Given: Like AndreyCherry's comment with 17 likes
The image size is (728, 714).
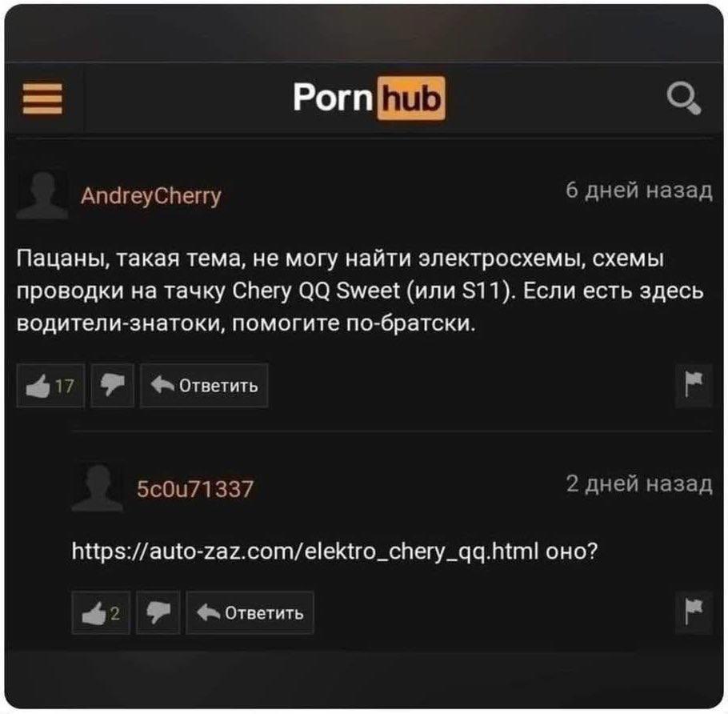Looking at the screenshot, I should point(50,386).
